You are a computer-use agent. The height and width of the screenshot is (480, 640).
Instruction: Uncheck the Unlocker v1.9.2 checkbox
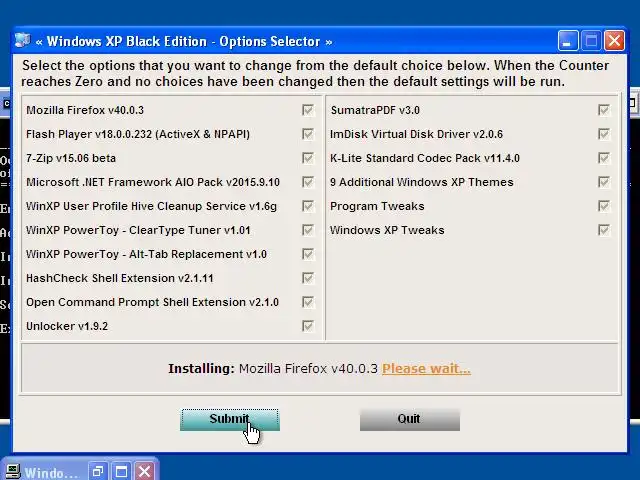tap(308, 326)
